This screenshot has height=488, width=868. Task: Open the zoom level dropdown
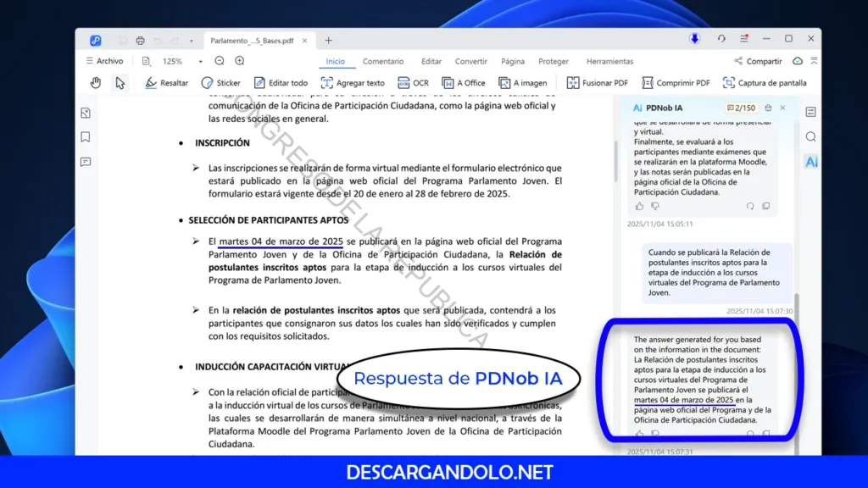199,60
